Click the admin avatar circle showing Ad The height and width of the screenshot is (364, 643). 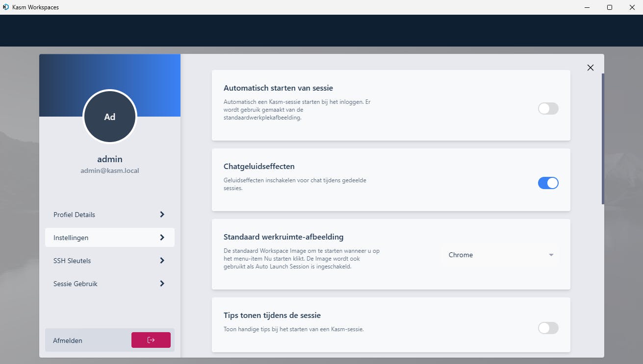point(110,116)
